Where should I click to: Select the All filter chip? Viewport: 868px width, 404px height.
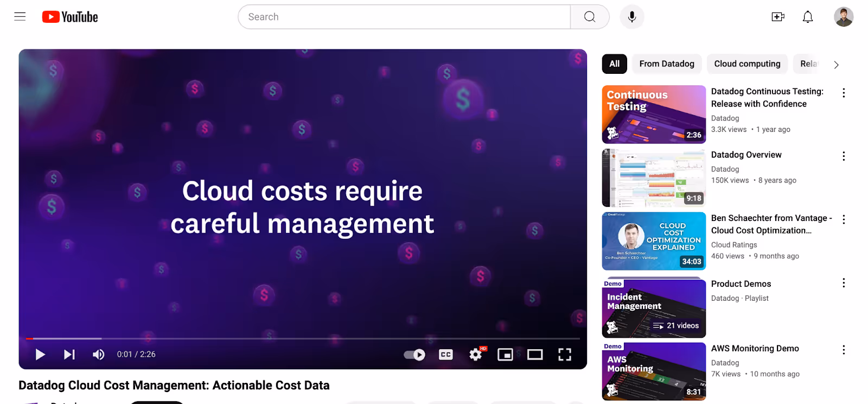[x=615, y=64]
